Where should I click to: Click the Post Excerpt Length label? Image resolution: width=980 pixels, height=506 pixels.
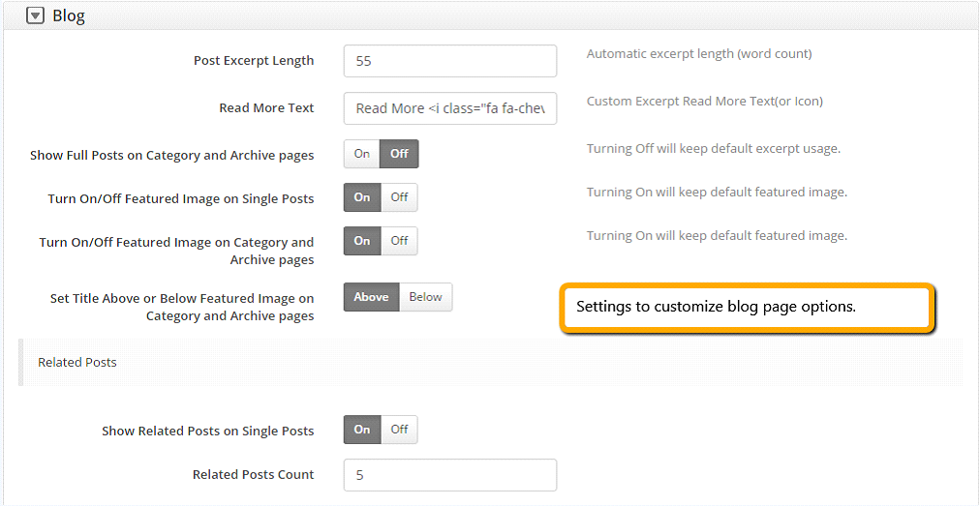point(254,61)
